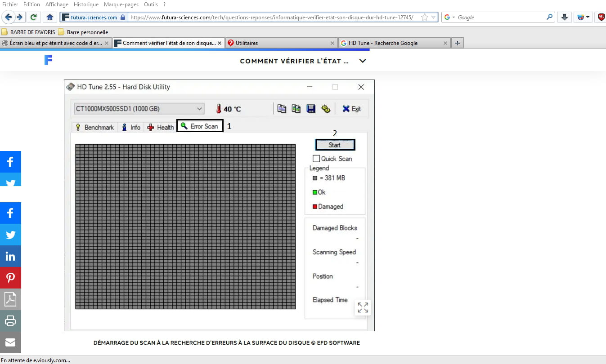Open the Affichage menu

coord(57,4)
